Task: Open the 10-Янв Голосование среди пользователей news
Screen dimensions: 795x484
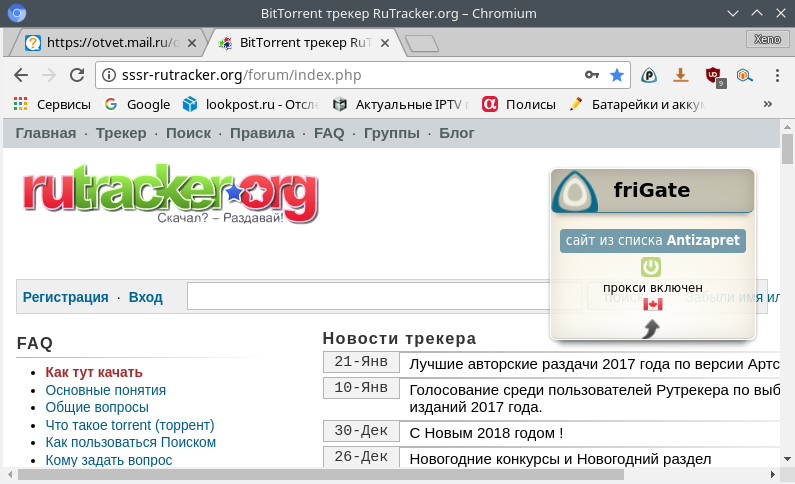Action: click(594, 398)
